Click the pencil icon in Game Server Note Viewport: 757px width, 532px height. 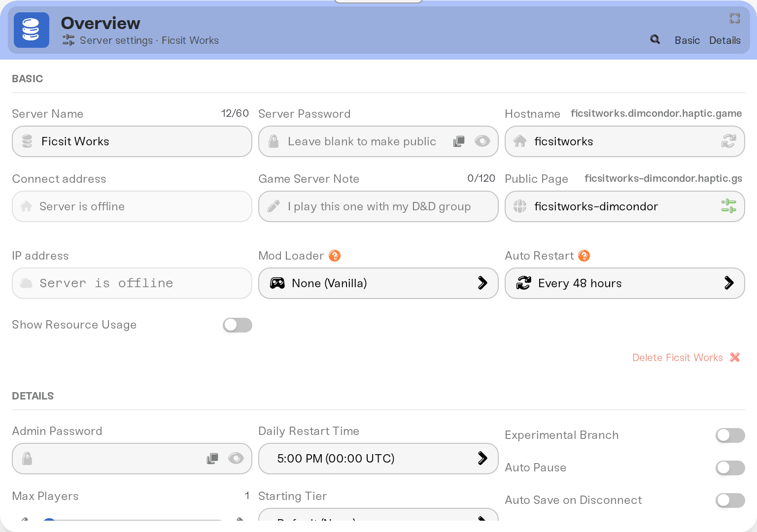click(x=274, y=206)
